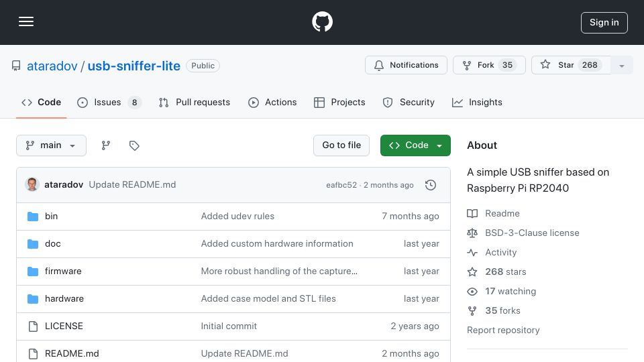This screenshot has height=362, width=644.
Task: Open the Readme link in About
Action: pos(493,213)
